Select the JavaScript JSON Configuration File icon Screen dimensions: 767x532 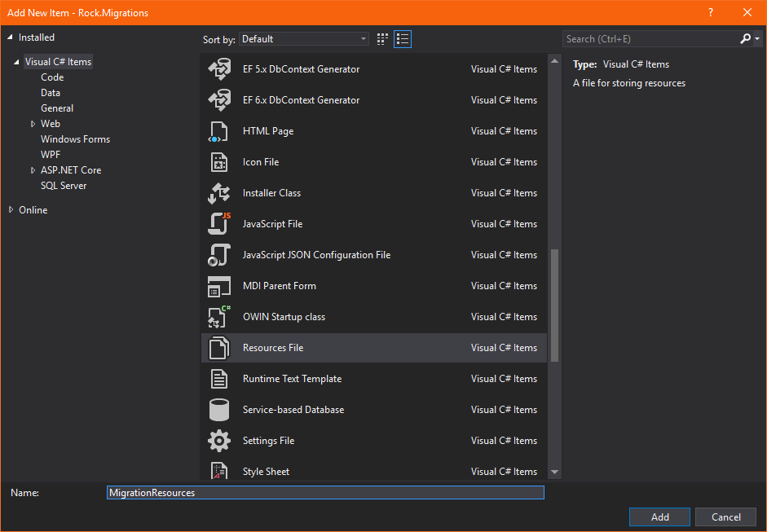[219, 255]
